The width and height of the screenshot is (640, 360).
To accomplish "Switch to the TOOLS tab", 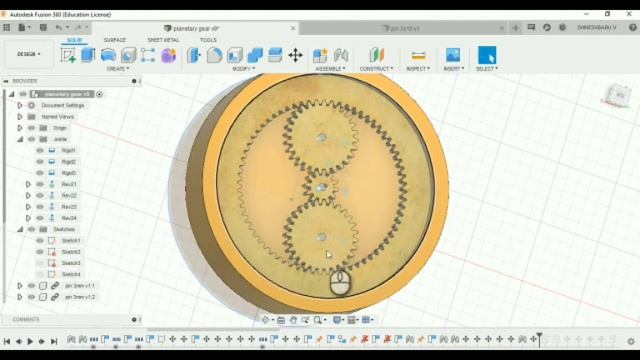I will 208,40.
